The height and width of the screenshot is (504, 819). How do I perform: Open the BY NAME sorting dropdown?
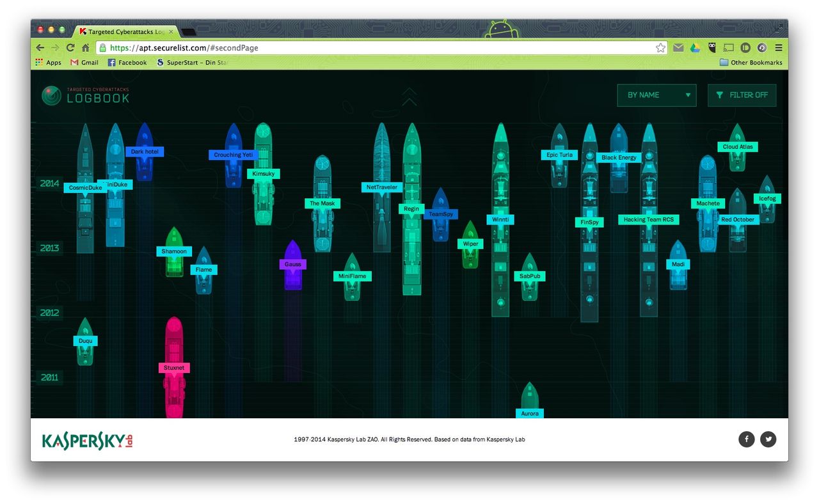(656, 95)
